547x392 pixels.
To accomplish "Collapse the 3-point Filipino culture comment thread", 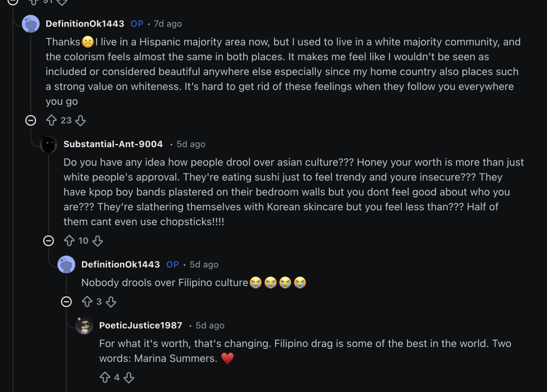I will (x=66, y=302).
